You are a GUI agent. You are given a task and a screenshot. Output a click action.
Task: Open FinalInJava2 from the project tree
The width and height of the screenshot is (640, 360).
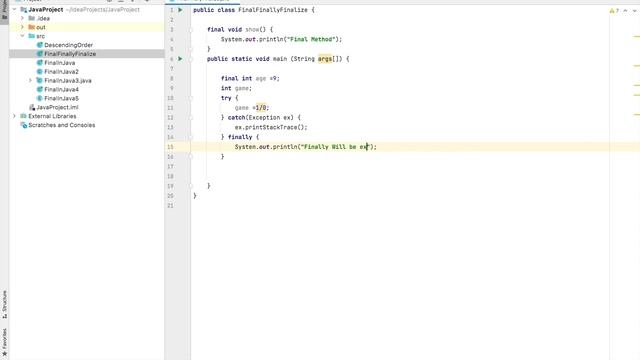62,72
